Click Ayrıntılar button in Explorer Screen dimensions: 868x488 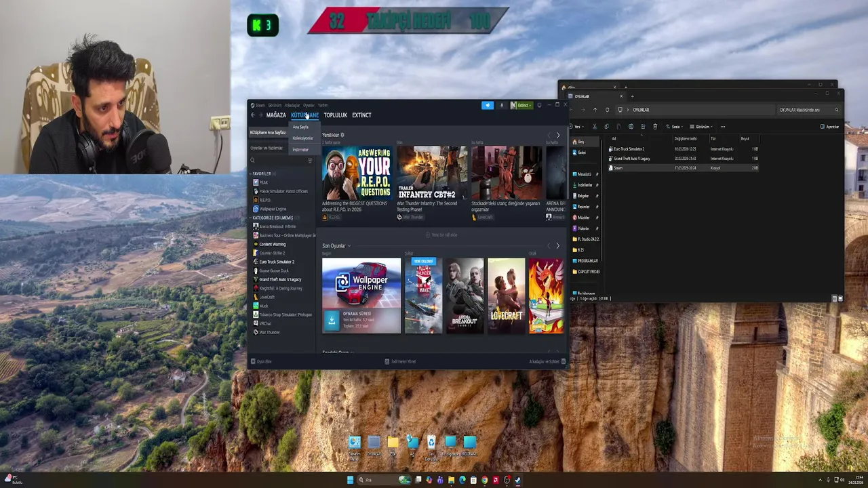tap(830, 127)
